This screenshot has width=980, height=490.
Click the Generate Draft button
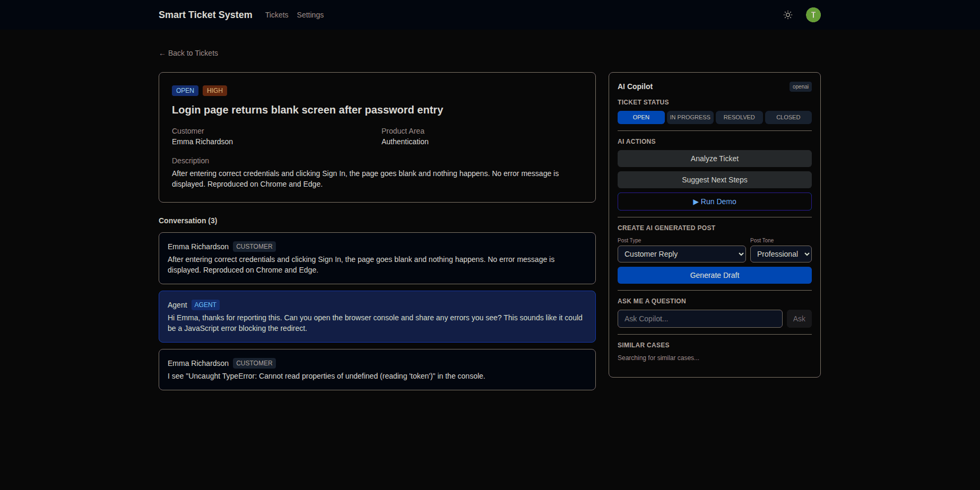tap(715, 275)
